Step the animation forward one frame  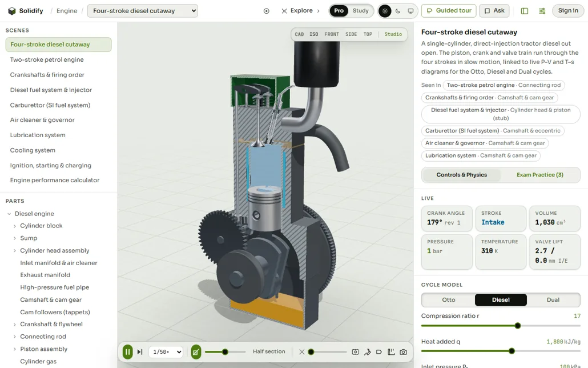click(140, 352)
